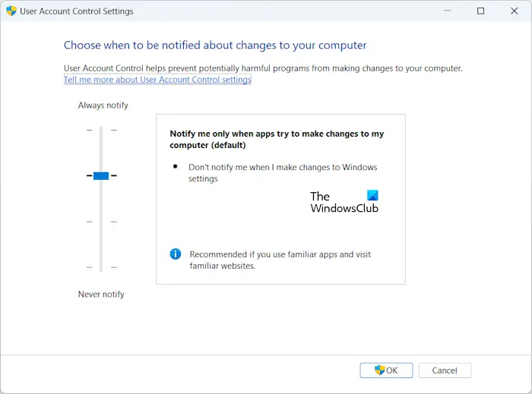Set slider to the top Always notify tick

101,130
